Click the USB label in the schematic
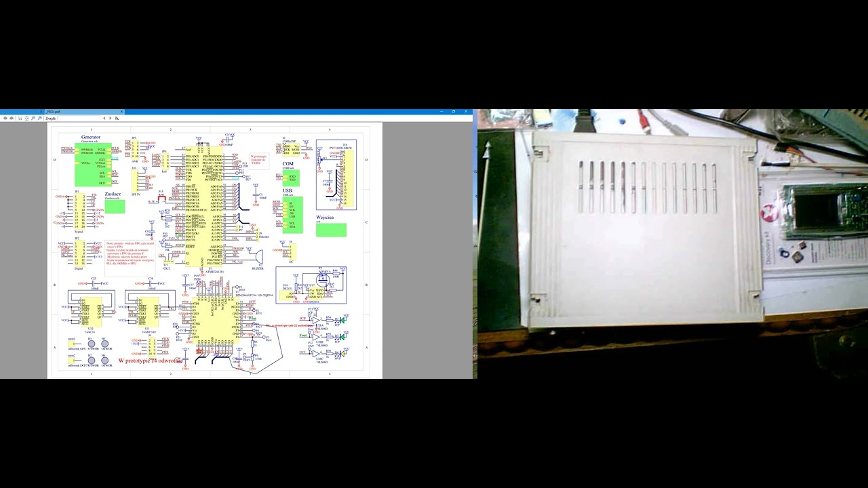The image size is (868, 488). (287, 190)
